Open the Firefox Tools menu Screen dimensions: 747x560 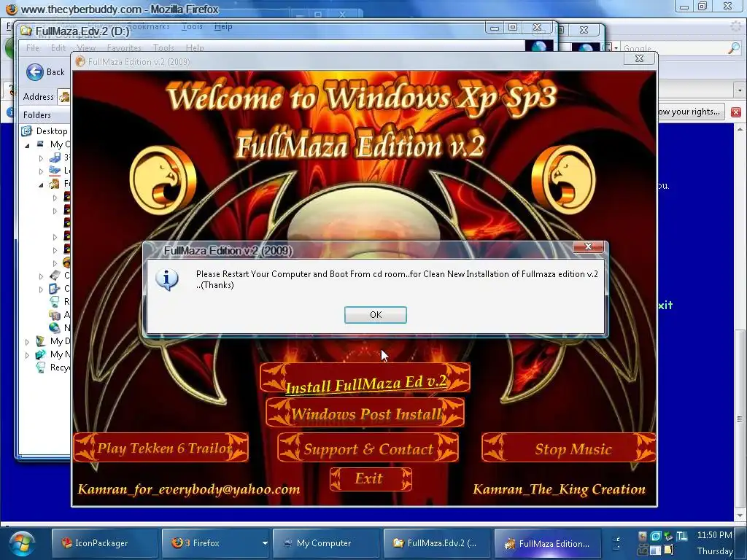(193, 27)
